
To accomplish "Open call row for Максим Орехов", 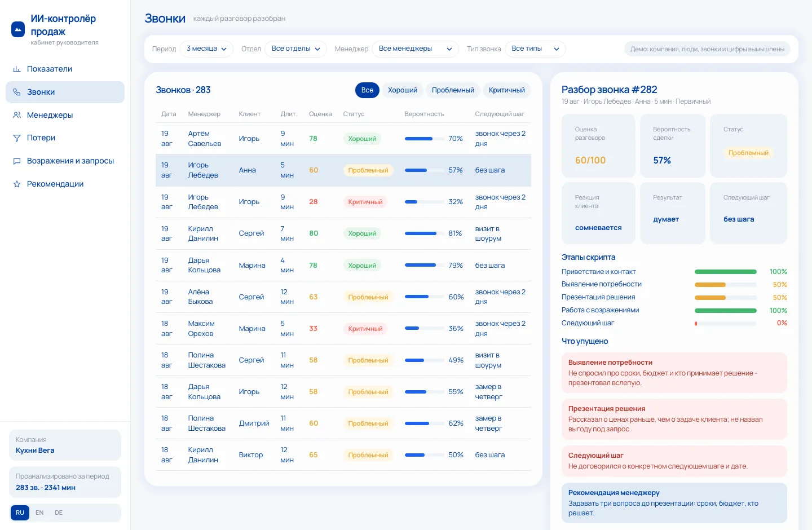I will coord(343,329).
